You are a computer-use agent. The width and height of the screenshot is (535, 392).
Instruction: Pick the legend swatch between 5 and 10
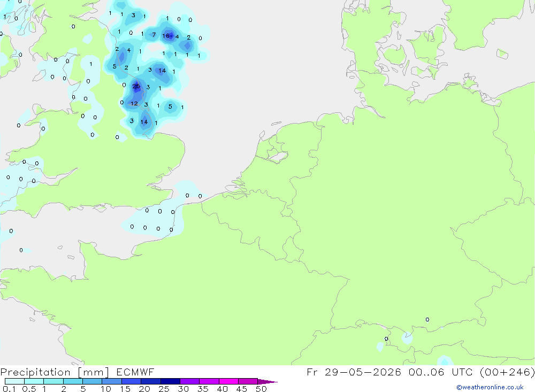click(92, 381)
